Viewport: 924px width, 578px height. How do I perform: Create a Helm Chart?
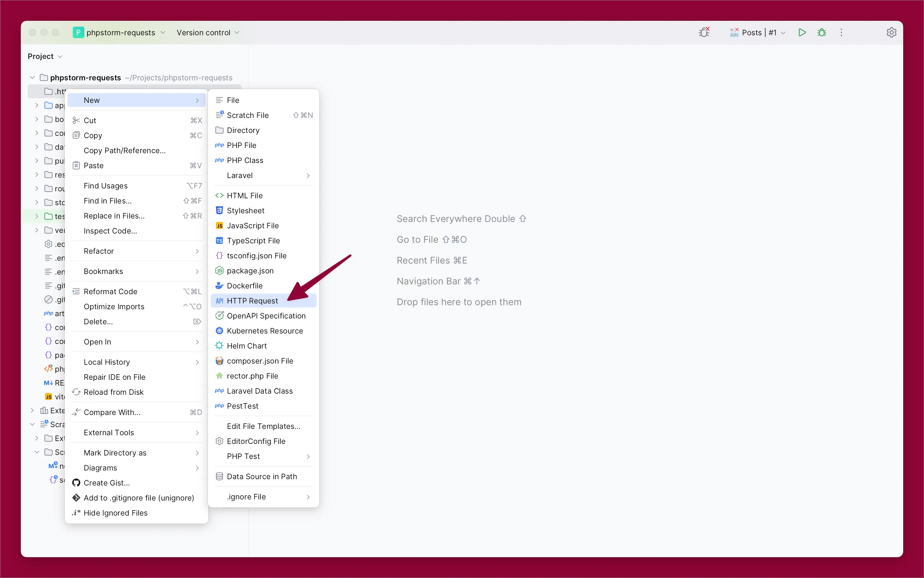[x=263, y=346]
